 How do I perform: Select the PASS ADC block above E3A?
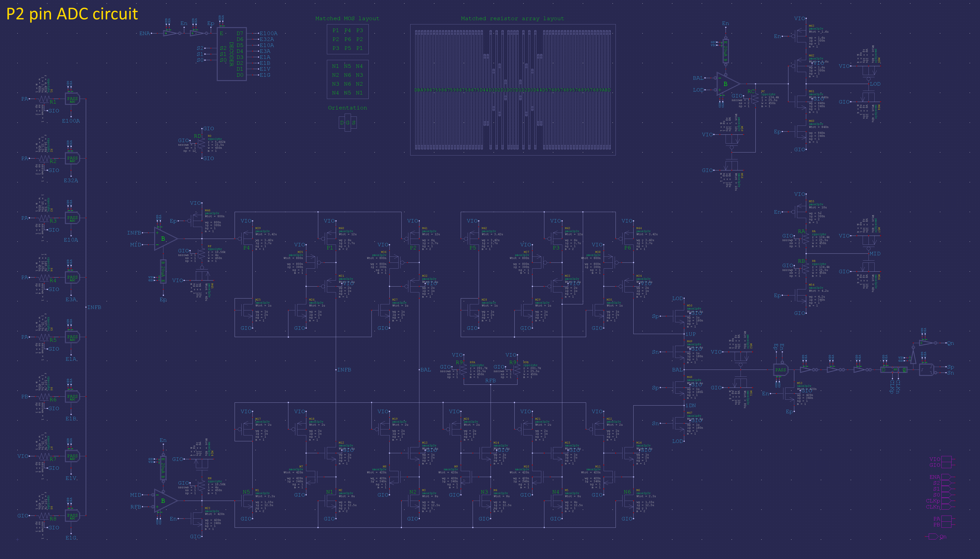[72, 278]
